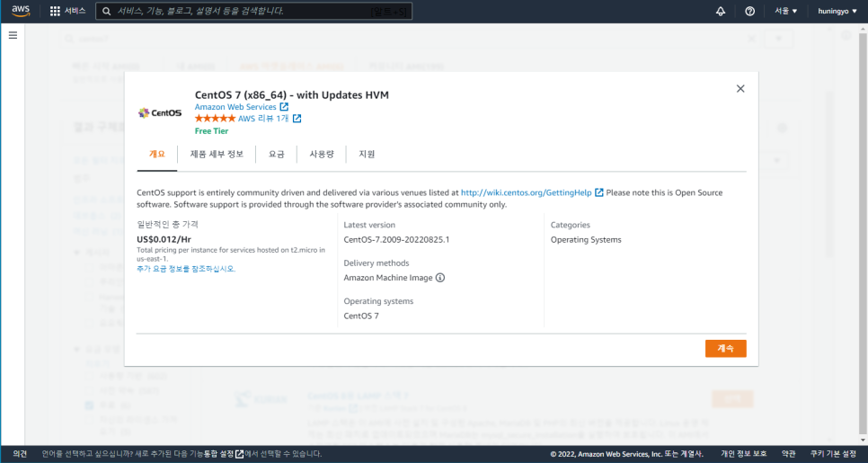Open the 통합 설정 link in footer
868x463 pixels.
218,454
